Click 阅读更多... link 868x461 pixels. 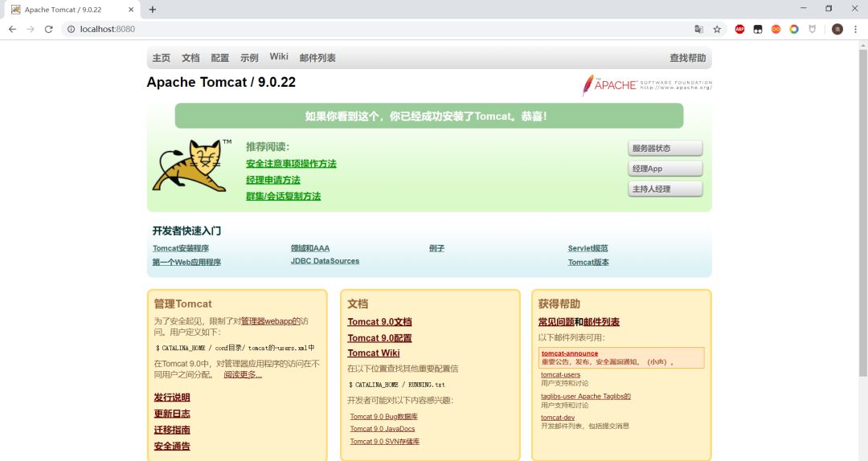(x=243, y=375)
